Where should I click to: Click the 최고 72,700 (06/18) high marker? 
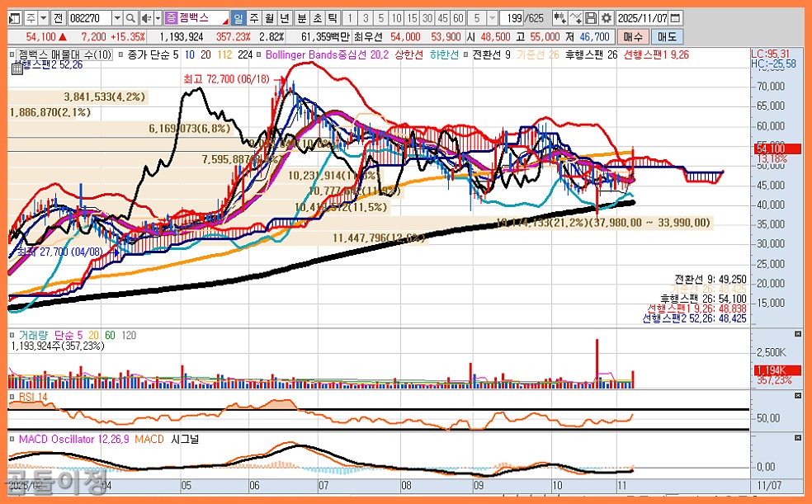(227, 79)
